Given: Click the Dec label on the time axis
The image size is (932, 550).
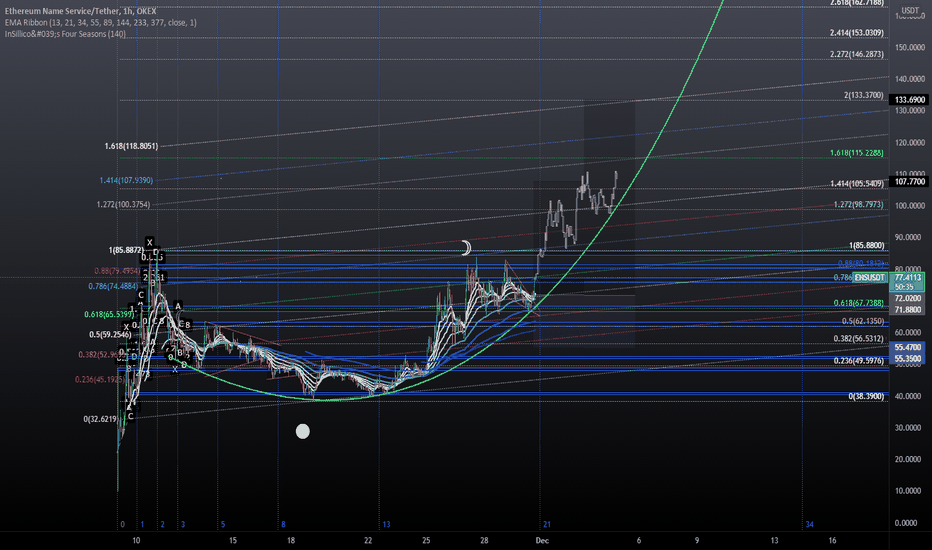Looking at the screenshot, I should tap(542, 540).
